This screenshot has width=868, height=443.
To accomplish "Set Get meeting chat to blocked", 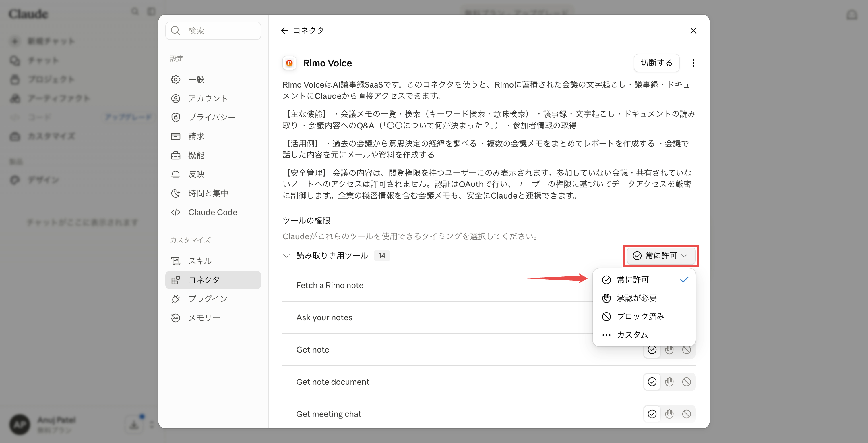I will pyautogui.click(x=686, y=414).
